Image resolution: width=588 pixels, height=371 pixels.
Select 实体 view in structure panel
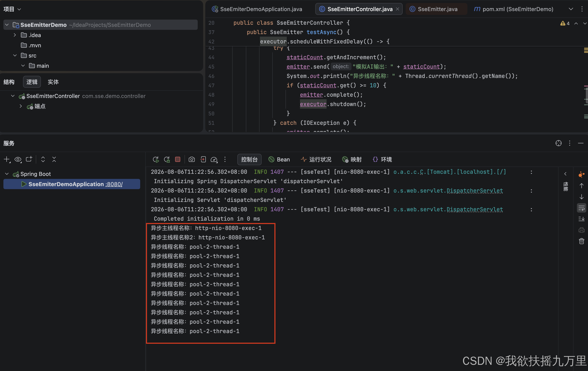tap(53, 82)
